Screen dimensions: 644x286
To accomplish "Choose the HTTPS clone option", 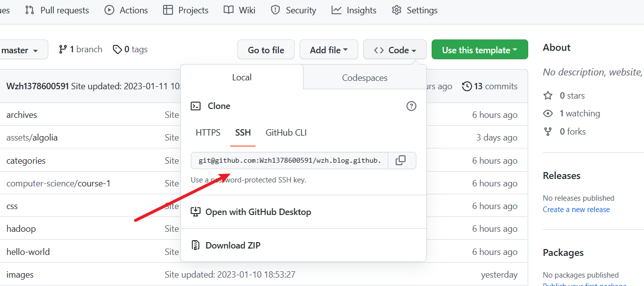I will [208, 133].
